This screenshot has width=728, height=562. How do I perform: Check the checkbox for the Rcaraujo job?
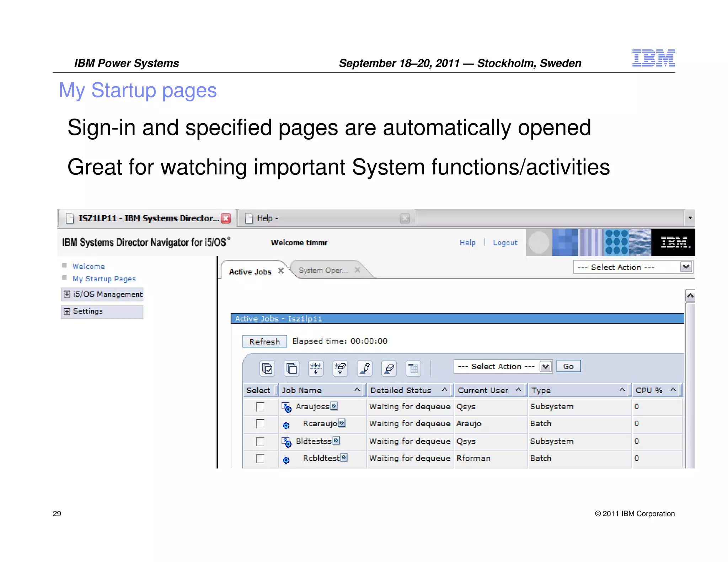[260, 424]
